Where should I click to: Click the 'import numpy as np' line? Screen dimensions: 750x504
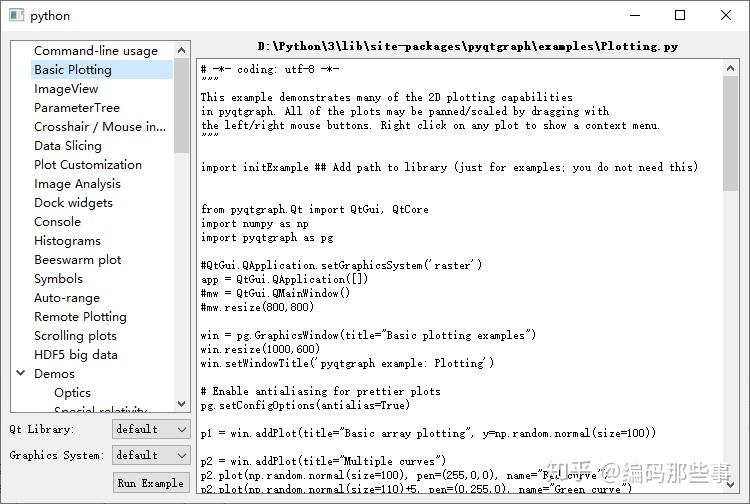(254, 224)
